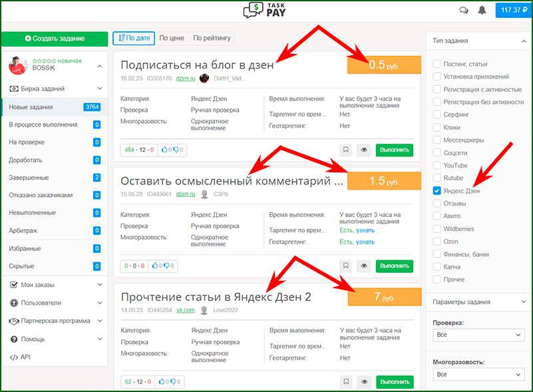This screenshot has height=392, width=533.
Task: Open task Подписаться на блог в дзен
Action: 197,65
